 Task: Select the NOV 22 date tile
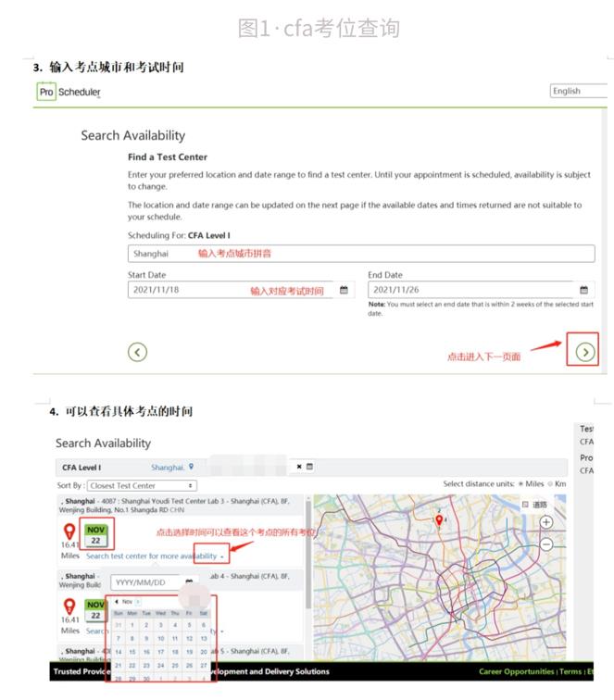click(95, 535)
